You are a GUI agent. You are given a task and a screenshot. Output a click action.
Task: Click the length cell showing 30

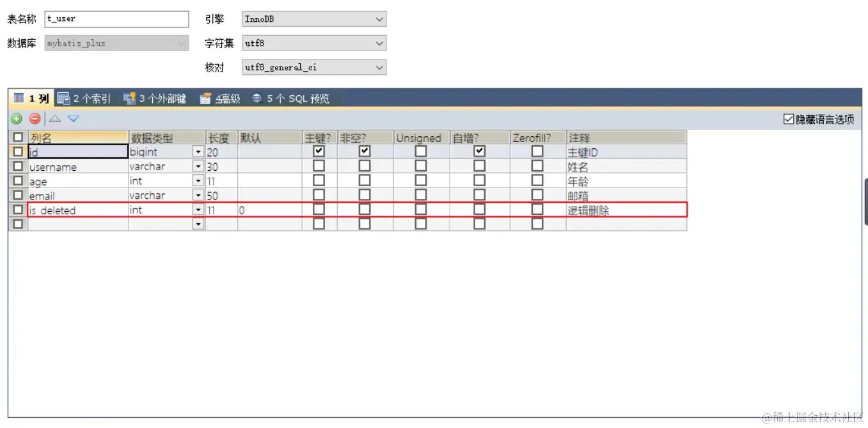[221, 166]
